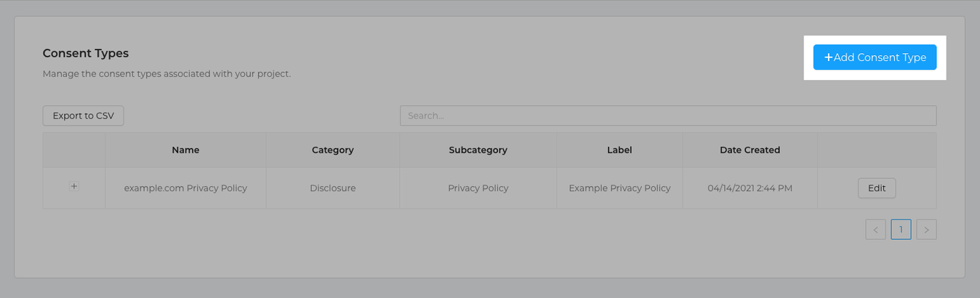The height and width of the screenshot is (298, 980).
Task: Go to the previous page arrow
Action: pyautogui.click(x=875, y=230)
